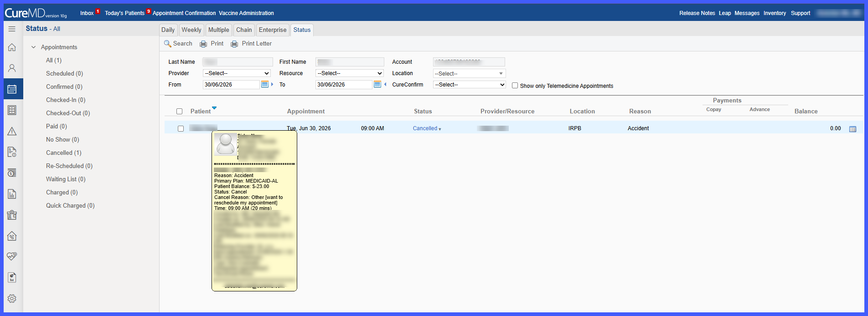Open the Provider dropdown
This screenshot has height=316, width=868.
pos(237,73)
